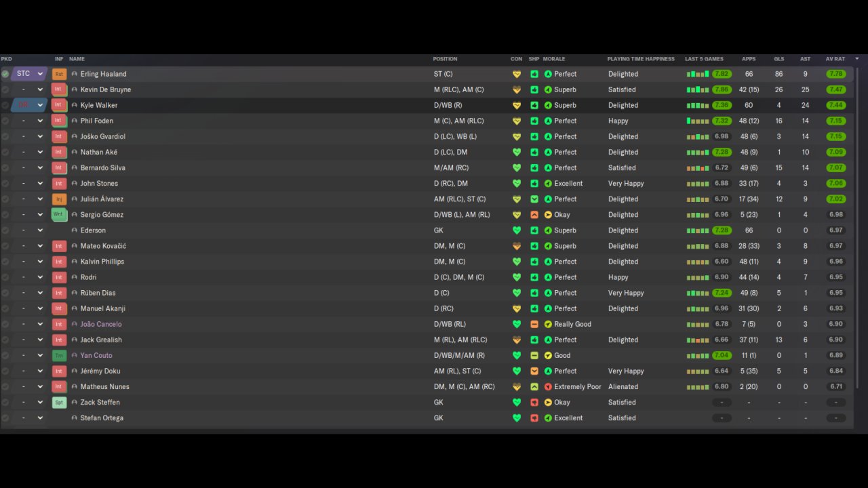
Task: Tick the pick checkbox for Kyle Walker
Action: (x=5, y=105)
